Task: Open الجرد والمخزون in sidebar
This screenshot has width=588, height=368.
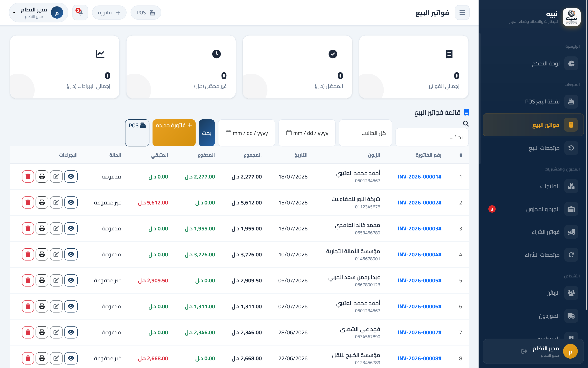Action: pyautogui.click(x=533, y=209)
